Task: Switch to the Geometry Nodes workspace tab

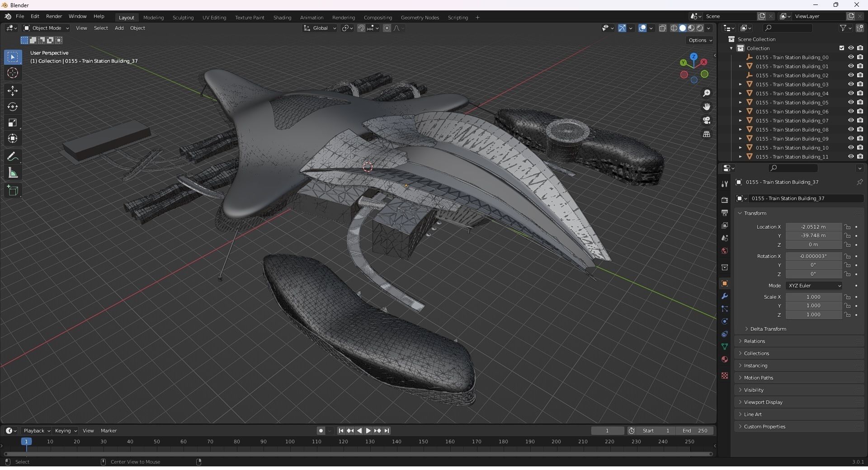Action: pyautogui.click(x=420, y=18)
